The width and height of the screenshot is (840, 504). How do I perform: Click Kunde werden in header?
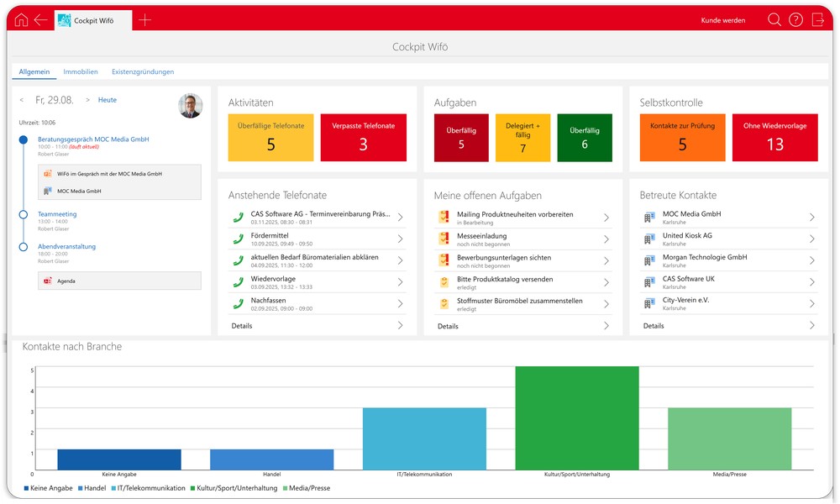722,20
